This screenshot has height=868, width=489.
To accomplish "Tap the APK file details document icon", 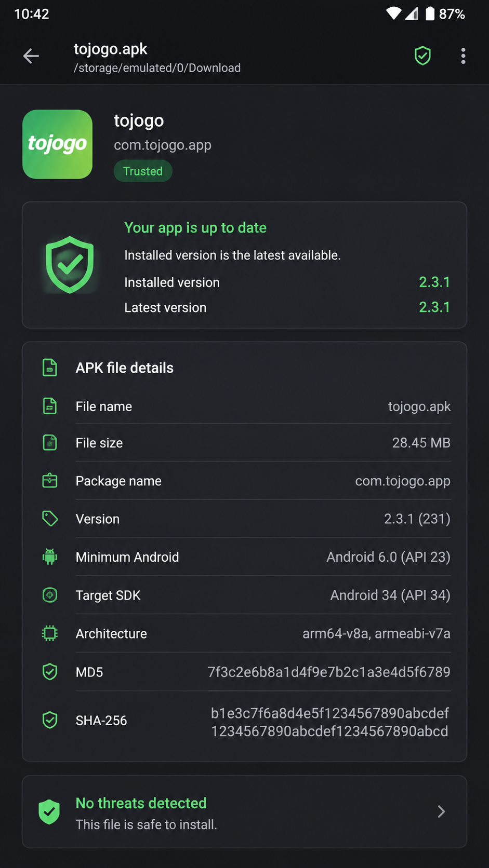I will [50, 368].
